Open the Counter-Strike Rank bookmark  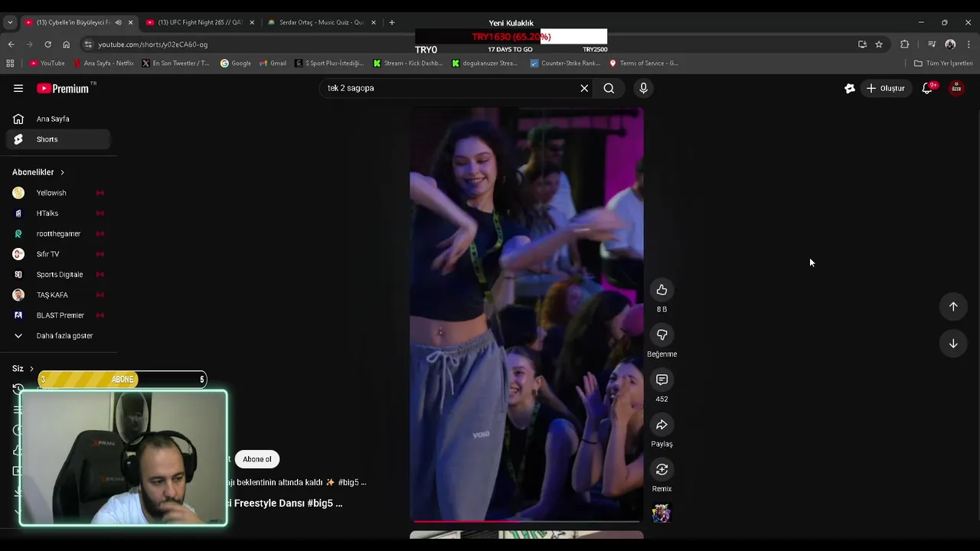565,64
